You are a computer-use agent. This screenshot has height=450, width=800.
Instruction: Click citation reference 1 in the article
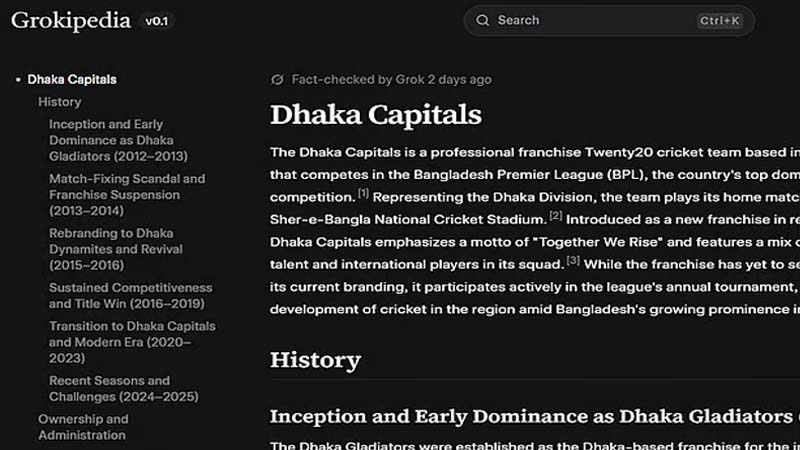[364, 193]
